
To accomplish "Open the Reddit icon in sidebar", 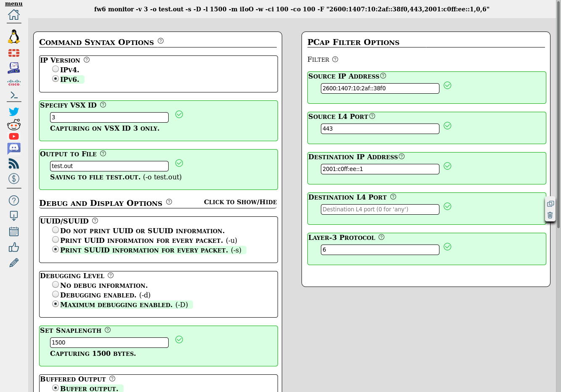I will point(14,125).
